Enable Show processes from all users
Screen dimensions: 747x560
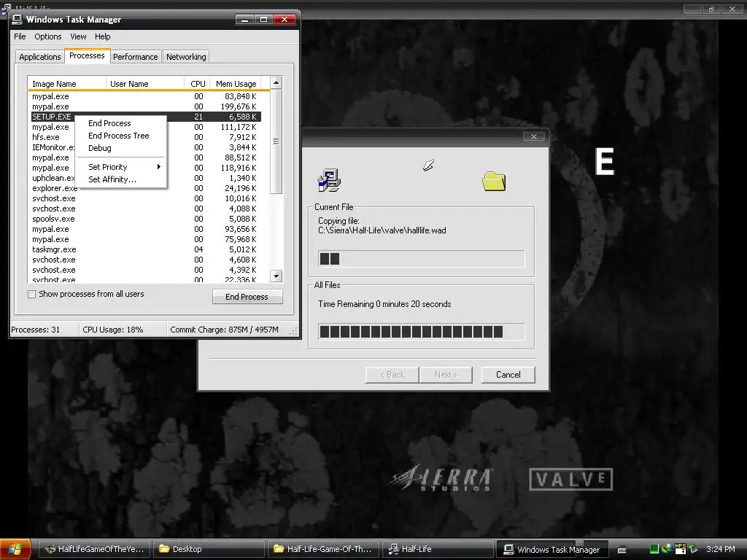click(32, 295)
